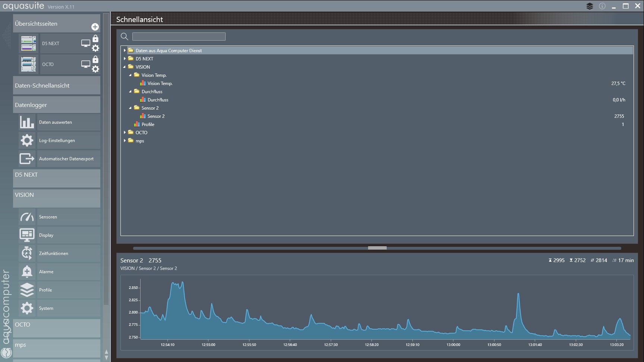644x362 pixels.
Task: Open Log-Einstellungen gear icon
Action: click(x=27, y=141)
